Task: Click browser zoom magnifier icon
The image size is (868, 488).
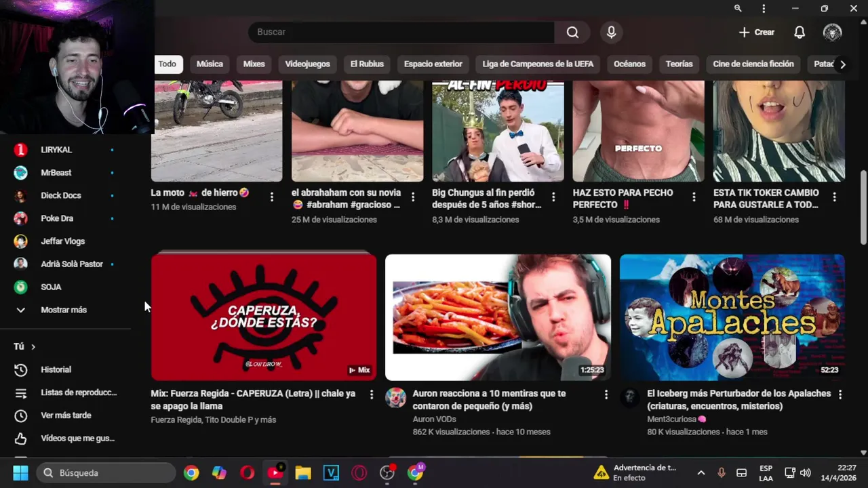Action: click(738, 8)
